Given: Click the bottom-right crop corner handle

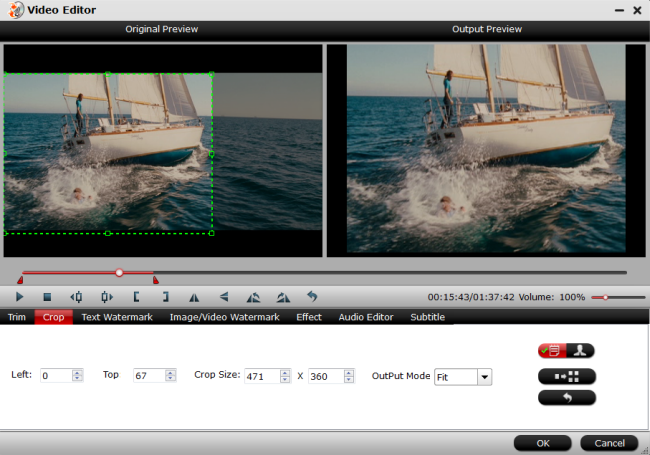Looking at the screenshot, I should [x=212, y=233].
